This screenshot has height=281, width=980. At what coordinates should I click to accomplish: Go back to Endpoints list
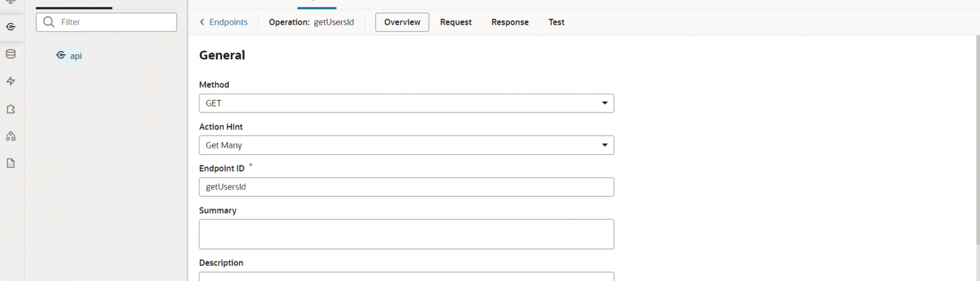point(223,22)
